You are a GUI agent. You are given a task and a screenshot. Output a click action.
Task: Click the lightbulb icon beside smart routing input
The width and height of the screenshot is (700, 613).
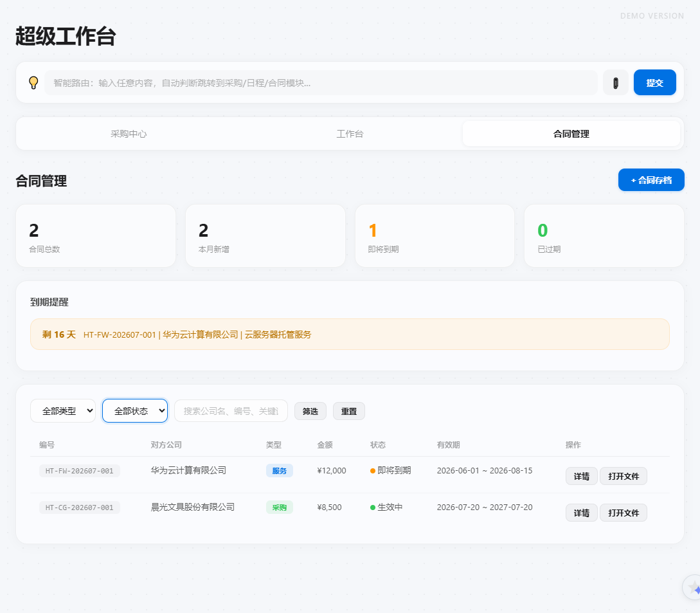33,83
